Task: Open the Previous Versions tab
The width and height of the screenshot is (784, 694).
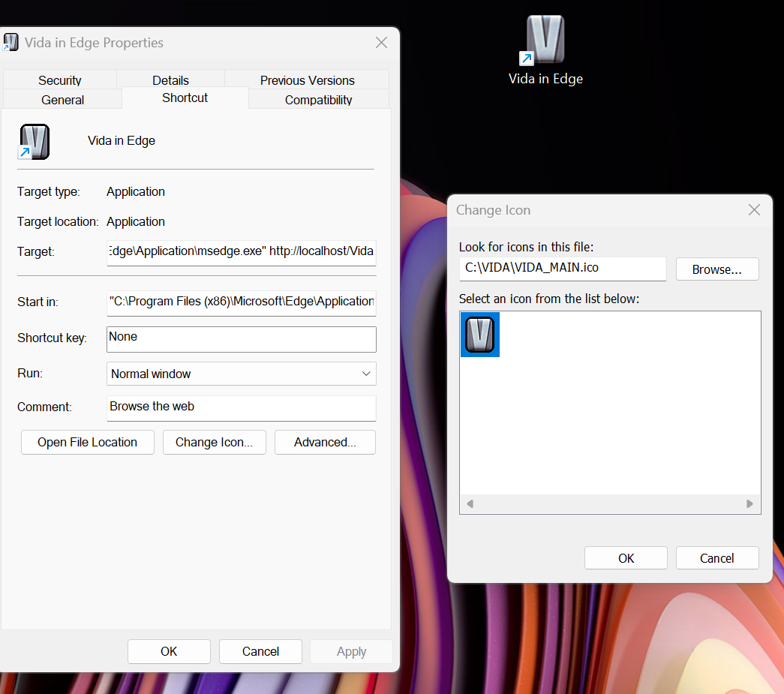Action: (x=307, y=80)
